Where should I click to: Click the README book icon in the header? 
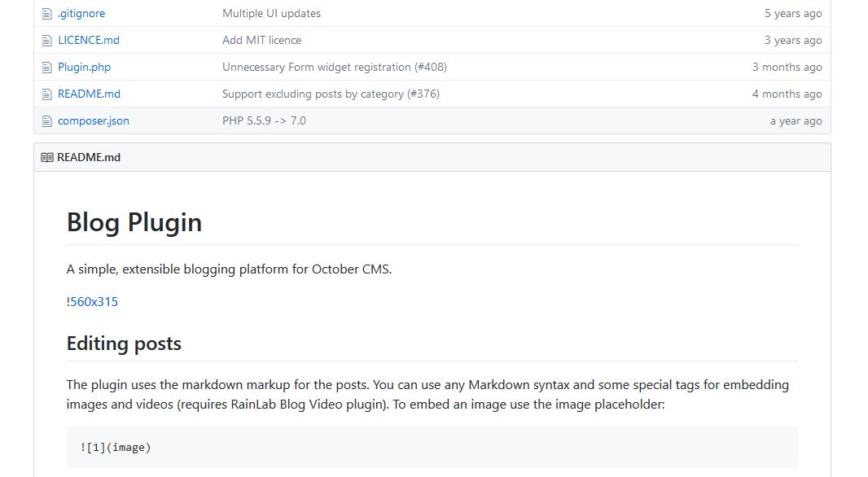point(46,156)
